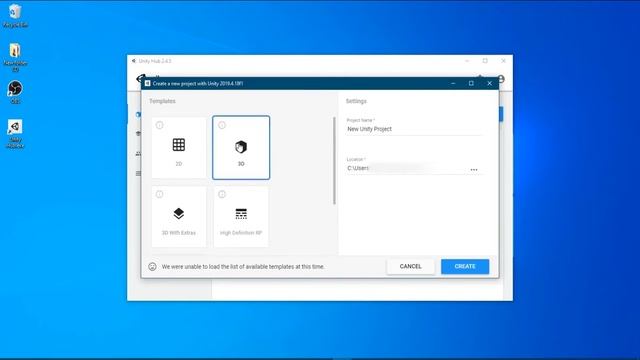
Task: Click the Unity Hub title bar logo
Action: (133, 61)
